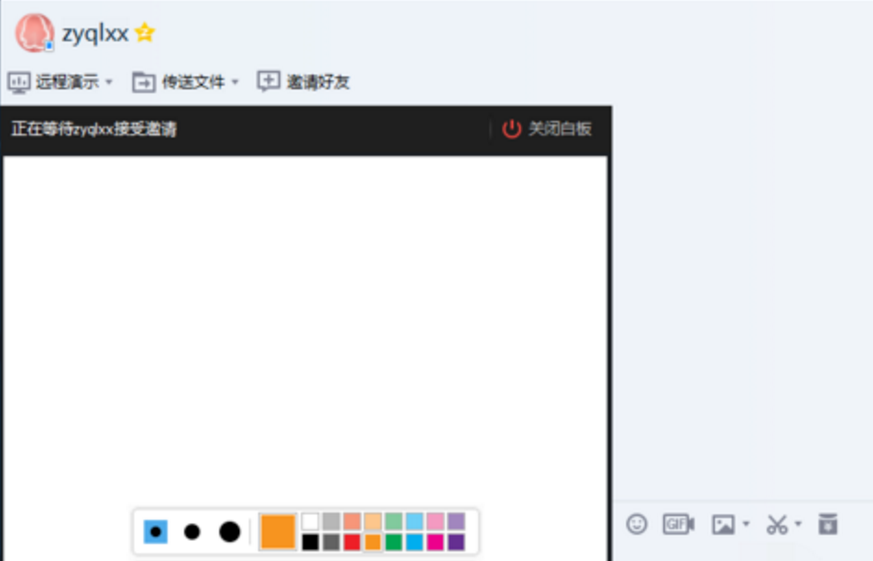Screen dimensions: 873x561
Task: Click the send picture icon
Action: tap(723, 524)
